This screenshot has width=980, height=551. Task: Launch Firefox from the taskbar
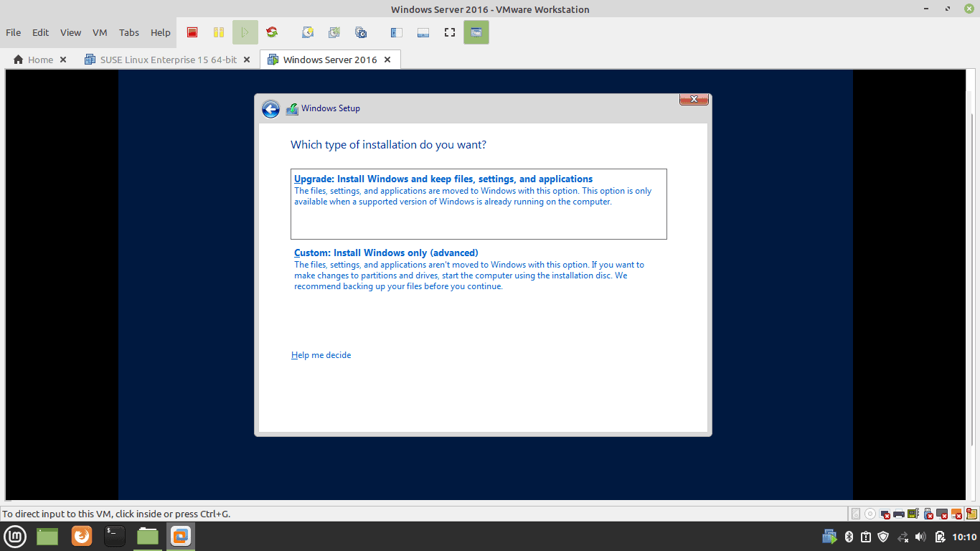pyautogui.click(x=82, y=536)
